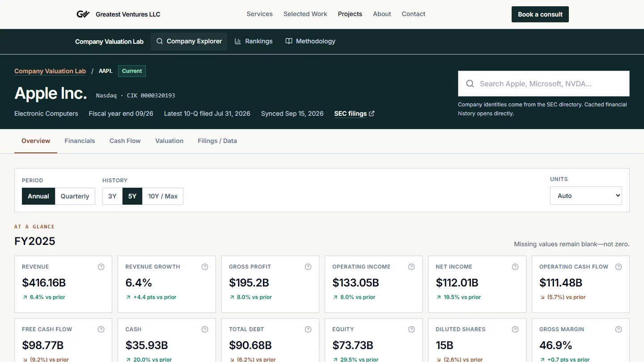Click the Greatest Ventures logo icon
Image resolution: width=644 pixels, height=362 pixels.
coord(83,14)
